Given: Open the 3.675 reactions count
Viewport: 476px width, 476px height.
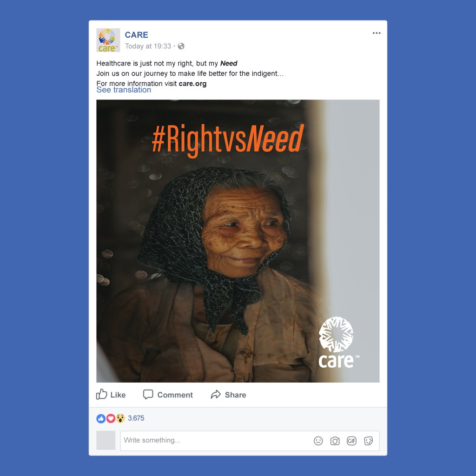Looking at the screenshot, I should pyautogui.click(x=136, y=418).
